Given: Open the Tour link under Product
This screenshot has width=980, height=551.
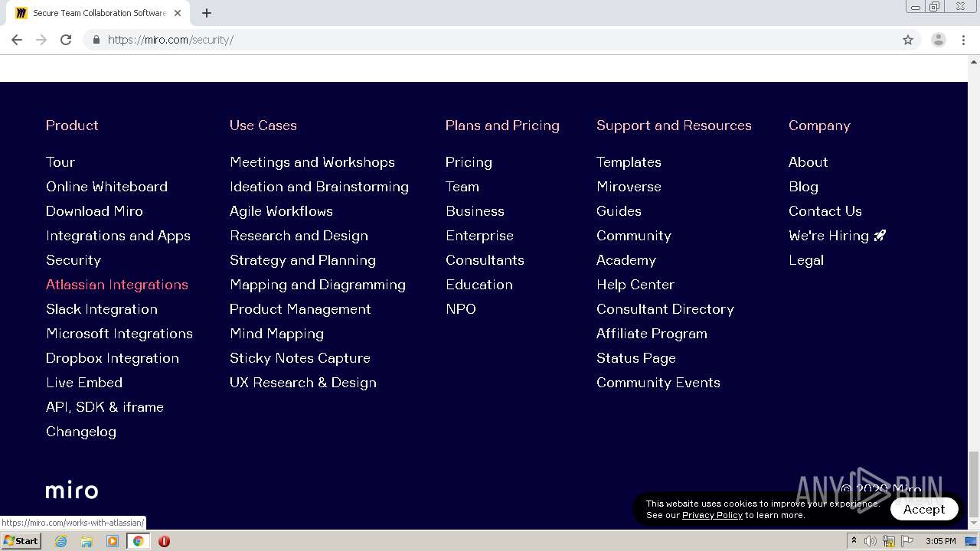Looking at the screenshot, I should pos(60,162).
